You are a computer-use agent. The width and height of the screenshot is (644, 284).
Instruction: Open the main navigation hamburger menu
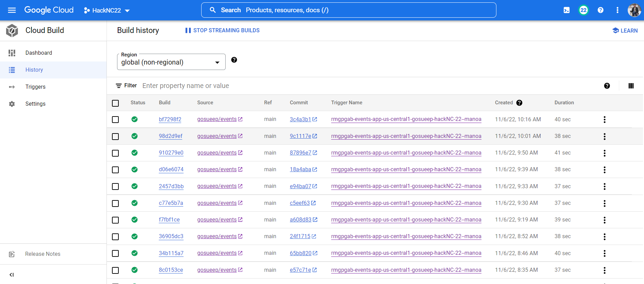pos(12,10)
